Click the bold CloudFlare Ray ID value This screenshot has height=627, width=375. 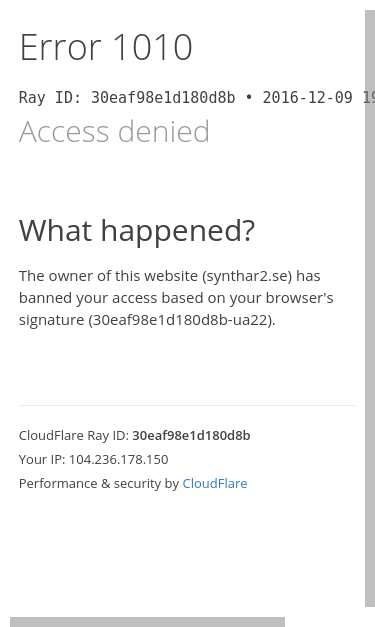(x=191, y=435)
